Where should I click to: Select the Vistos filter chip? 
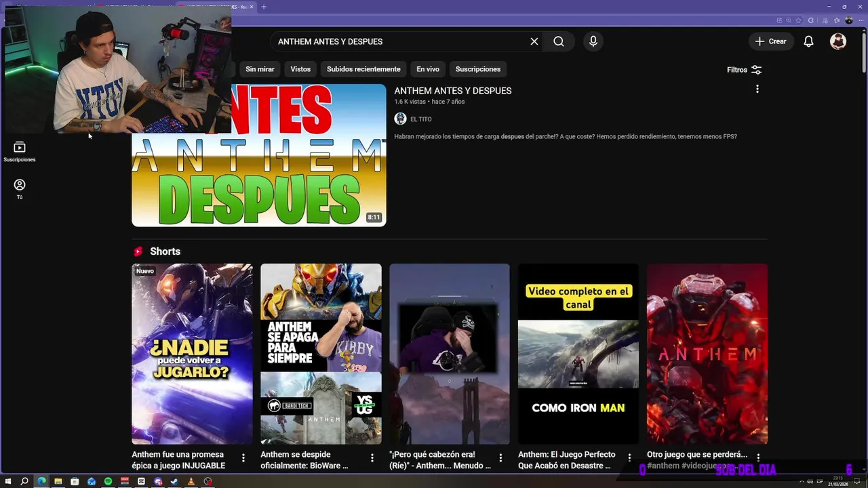click(300, 69)
